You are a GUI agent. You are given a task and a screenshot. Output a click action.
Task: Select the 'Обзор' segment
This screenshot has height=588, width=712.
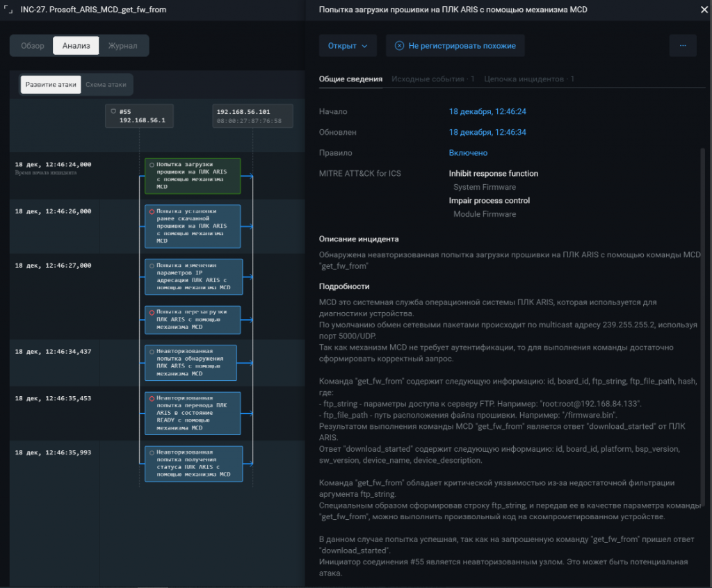(x=32, y=46)
